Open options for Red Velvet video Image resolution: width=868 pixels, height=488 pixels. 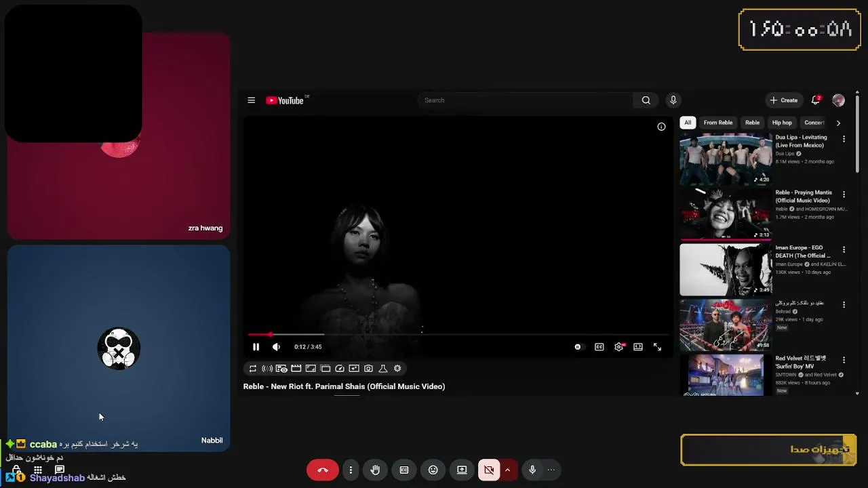pos(844,360)
